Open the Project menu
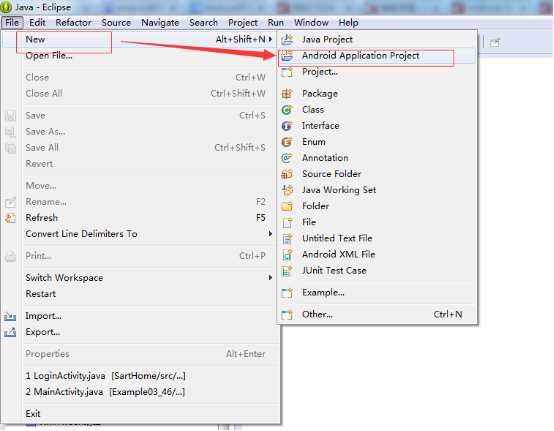The width and height of the screenshot is (554, 431). 243,23
